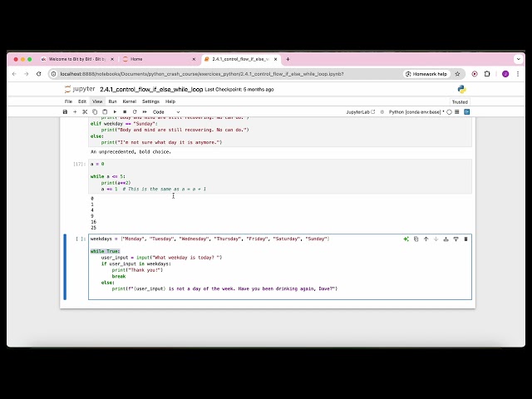Bookmark this page with the star icon
Viewport: 532px width, 399px height.
tap(457, 74)
